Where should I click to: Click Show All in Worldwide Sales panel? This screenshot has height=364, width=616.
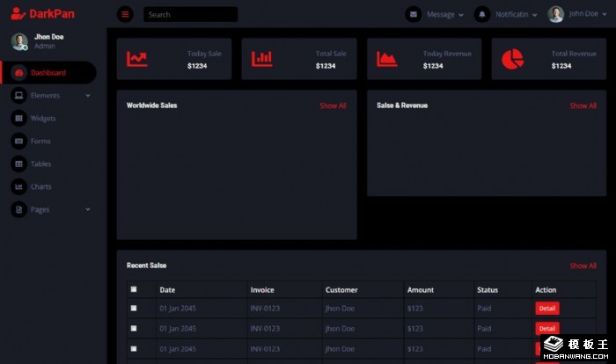[x=333, y=106]
